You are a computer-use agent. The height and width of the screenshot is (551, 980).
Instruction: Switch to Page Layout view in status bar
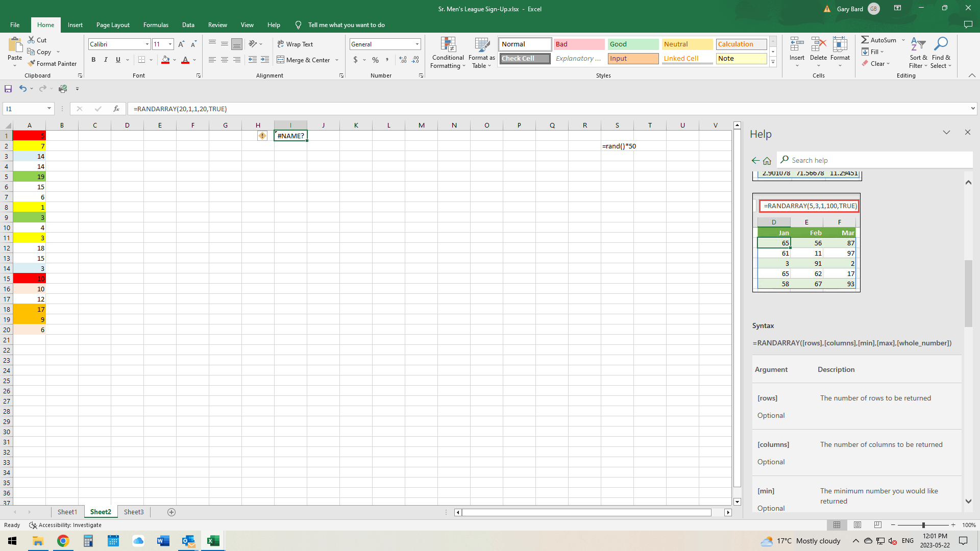click(x=857, y=525)
